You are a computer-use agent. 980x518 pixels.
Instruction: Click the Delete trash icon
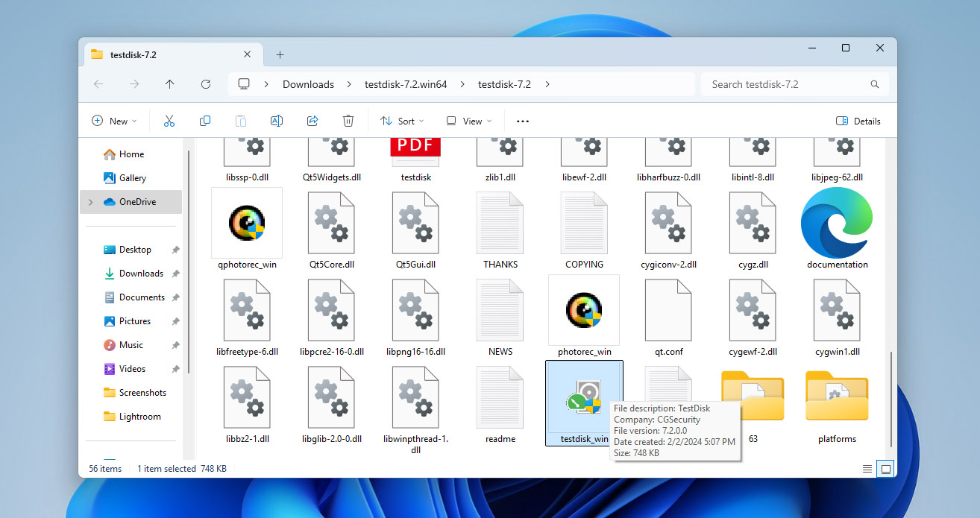[348, 121]
